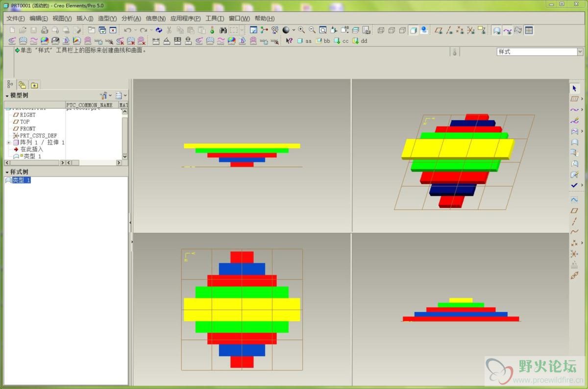Click the Zoom Out magnifier icon
The height and width of the screenshot is (389, 588).
312,30
